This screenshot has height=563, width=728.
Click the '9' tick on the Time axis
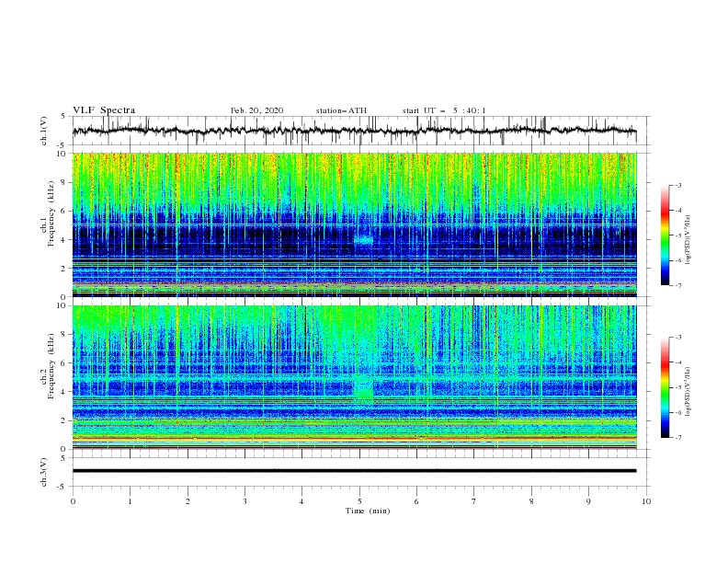tap(588, 501)
